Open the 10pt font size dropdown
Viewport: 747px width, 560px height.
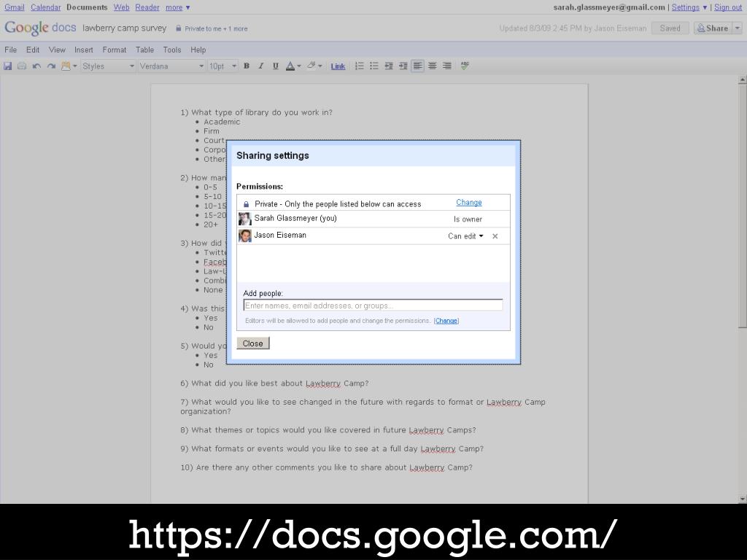point(222,66)
